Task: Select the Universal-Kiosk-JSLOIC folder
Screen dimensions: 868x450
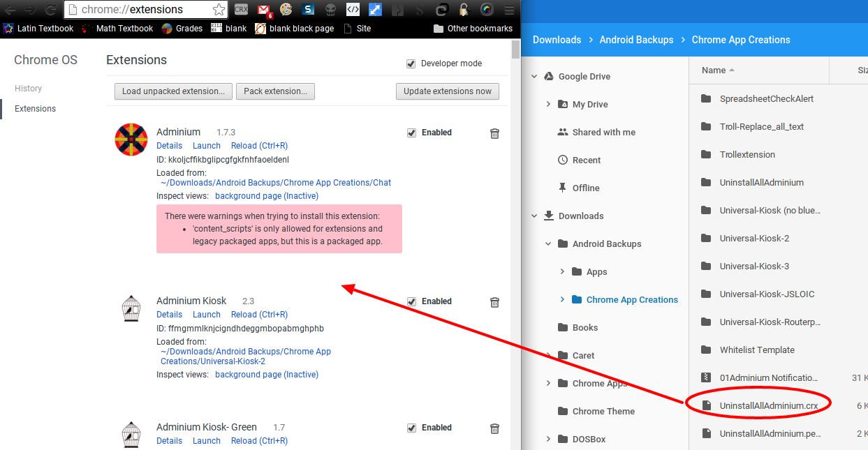Action: [x=767, y=294]
